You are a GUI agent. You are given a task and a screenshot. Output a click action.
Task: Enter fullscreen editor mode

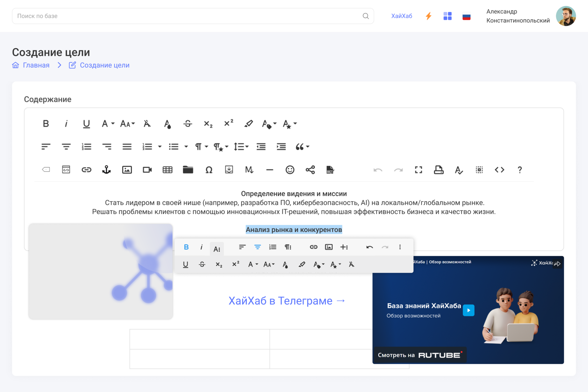(x=419, y=170)
